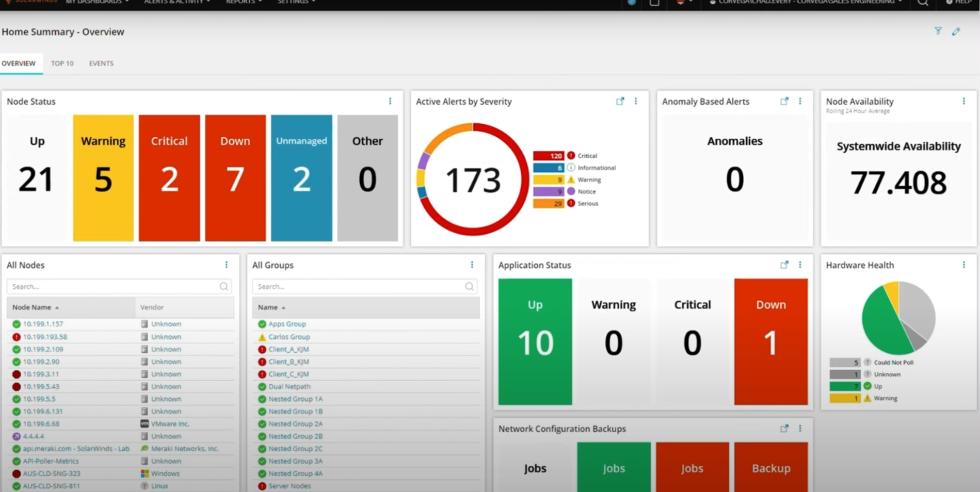Click the notifications bell icon
Screen dimensions: 980x492
680,2
